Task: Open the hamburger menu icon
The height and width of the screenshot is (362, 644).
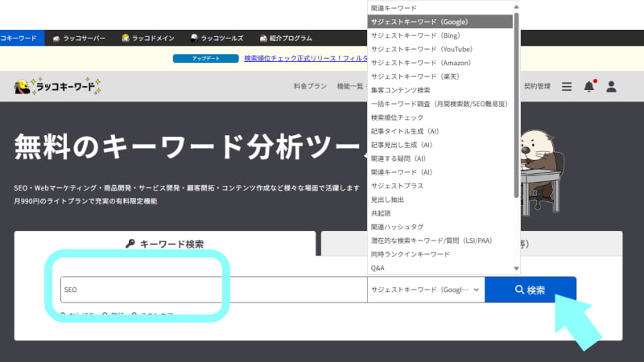Action: pos(567,86)
